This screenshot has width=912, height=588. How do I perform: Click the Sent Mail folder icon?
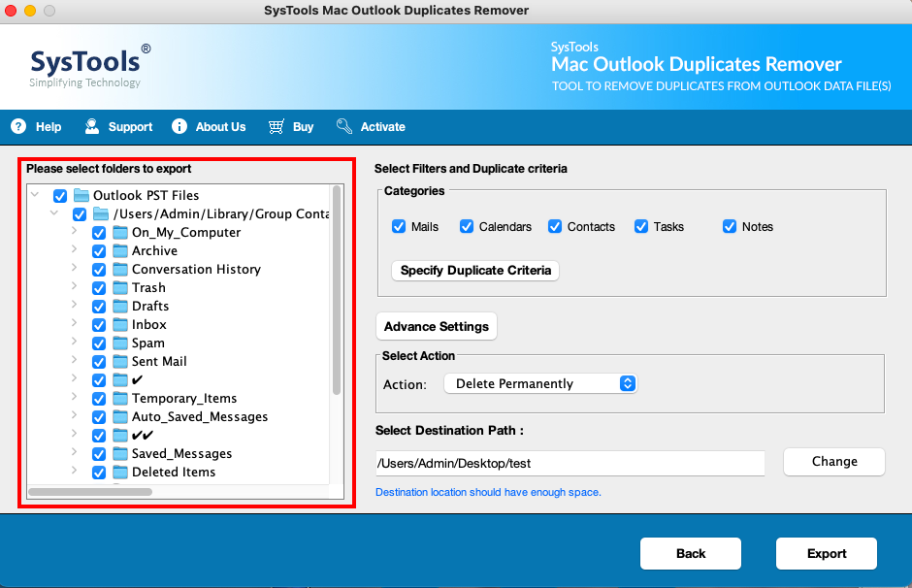pos(120,361)
